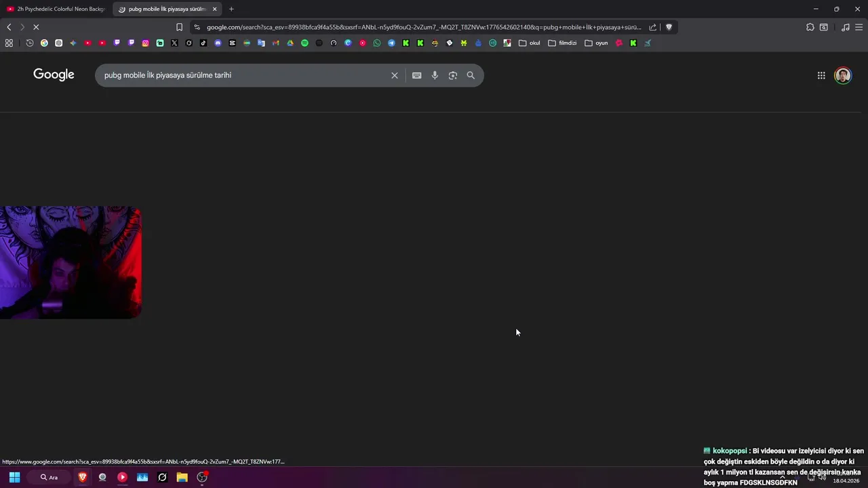Open the Telegram bookmark
Viewport: 868px width, 488px height.
click(391, 43)
